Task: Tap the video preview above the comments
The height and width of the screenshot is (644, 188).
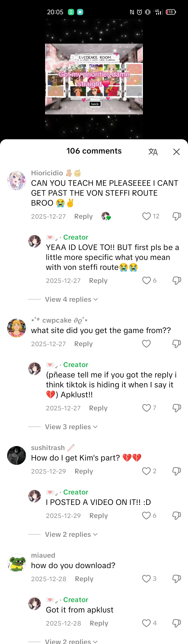Action: click(94, 79)
